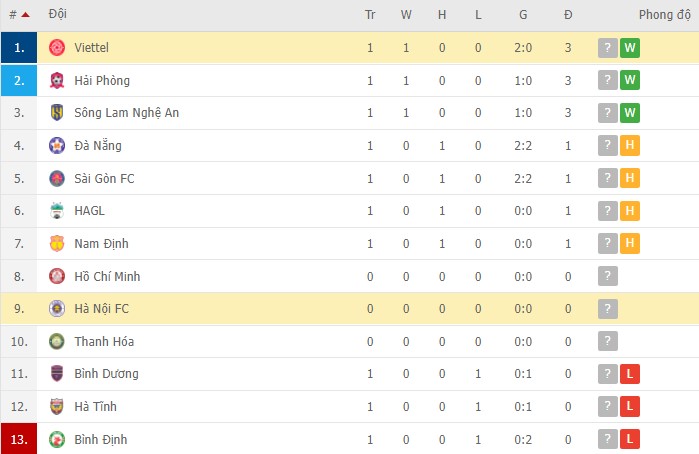Click Hồ Chí Minh's upcoming match ? badge
This screenshot has height=454, width=699.
(x=607, y=276)
